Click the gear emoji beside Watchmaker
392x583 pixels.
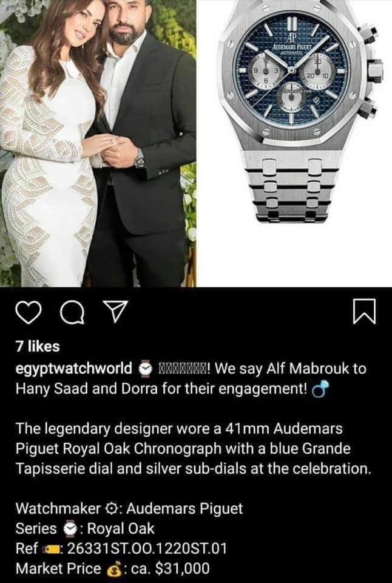[111, 508]
